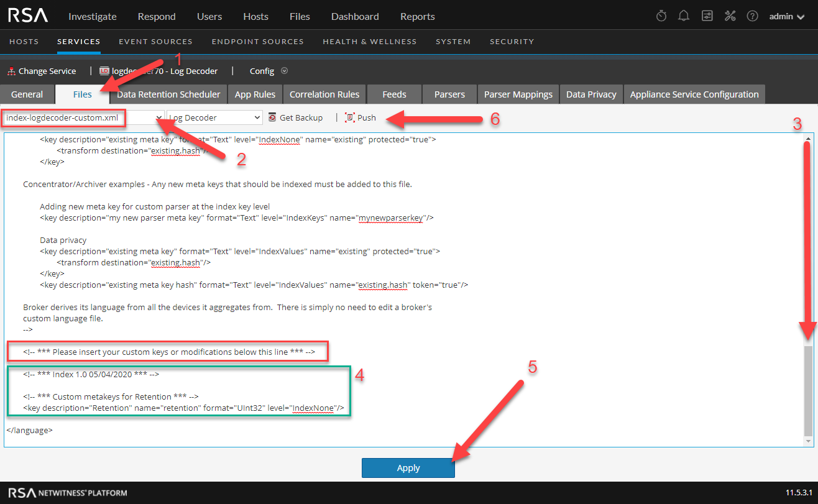Open the jobs stopwatch icon

click(661, 16)
